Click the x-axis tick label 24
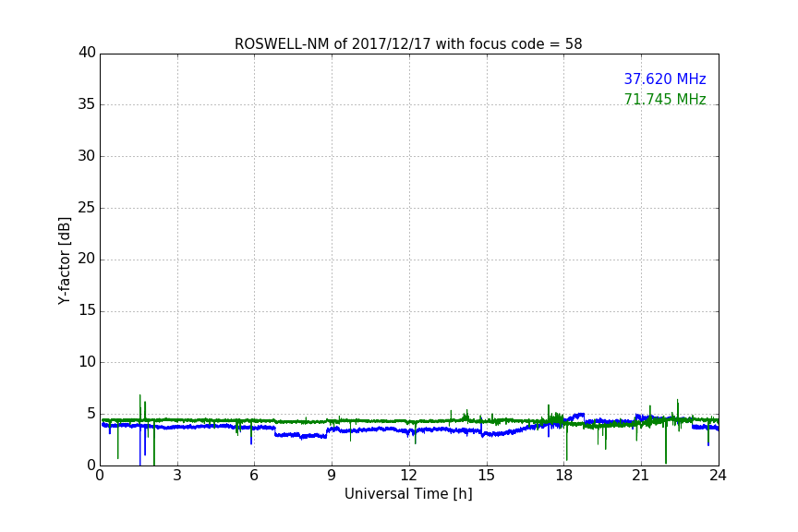 coord(718,476)
